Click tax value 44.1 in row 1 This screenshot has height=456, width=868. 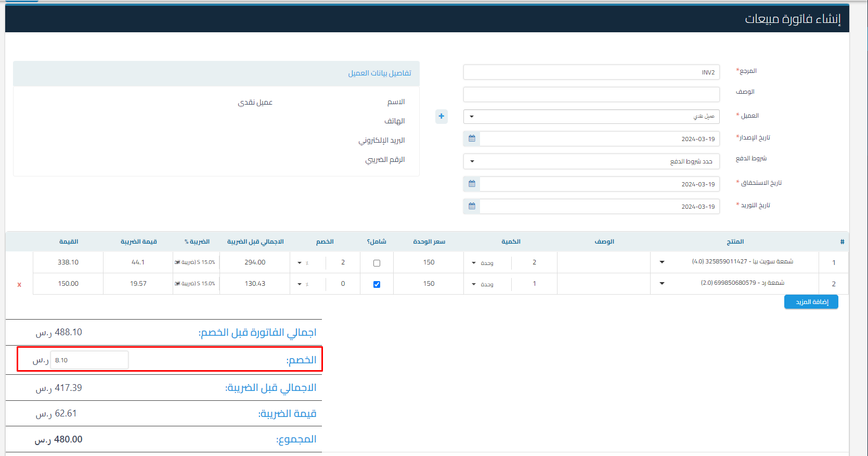click(138, 262)
